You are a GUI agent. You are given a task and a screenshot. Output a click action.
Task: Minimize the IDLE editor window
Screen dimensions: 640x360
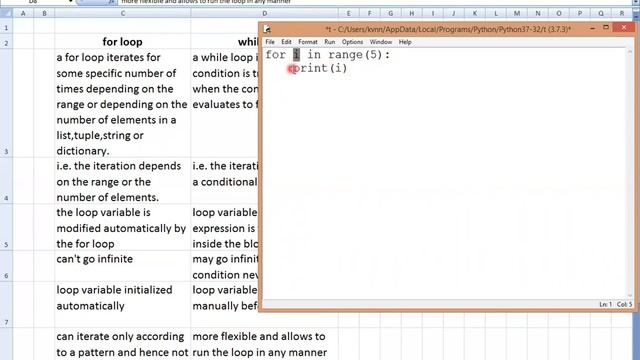click(x=592, y=28)
